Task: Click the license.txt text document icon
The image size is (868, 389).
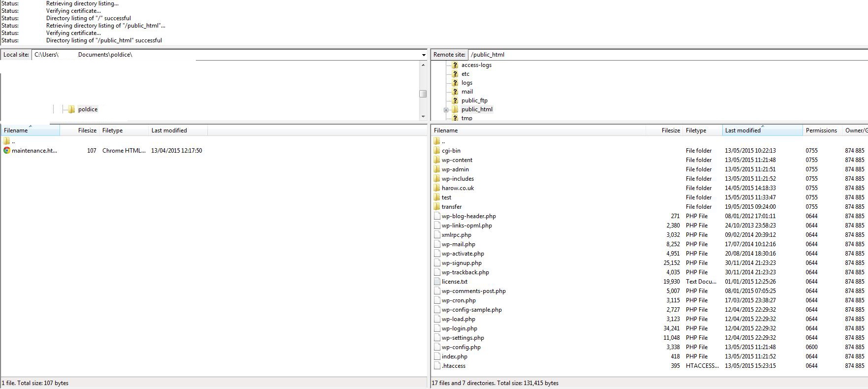Action: 437,282
